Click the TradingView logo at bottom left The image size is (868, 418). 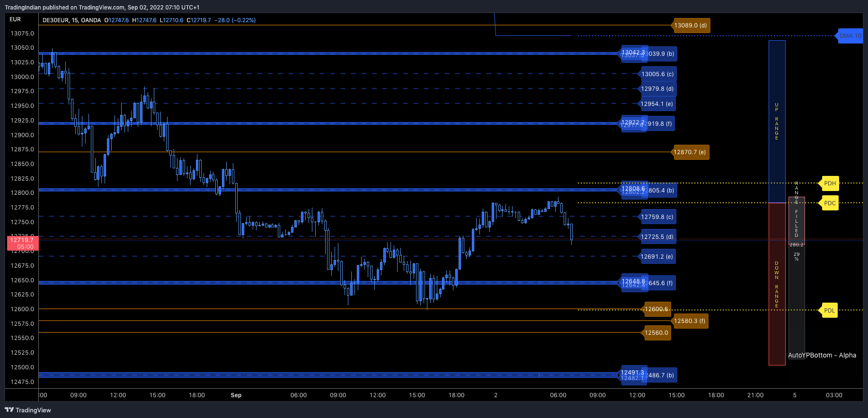pos(28,410)
